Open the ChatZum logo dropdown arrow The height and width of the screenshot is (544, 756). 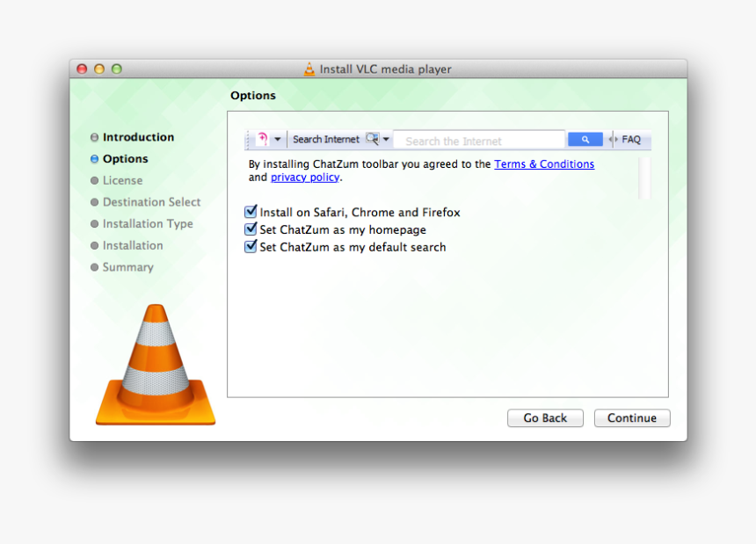pyautogui.click(x=280, y=139)
